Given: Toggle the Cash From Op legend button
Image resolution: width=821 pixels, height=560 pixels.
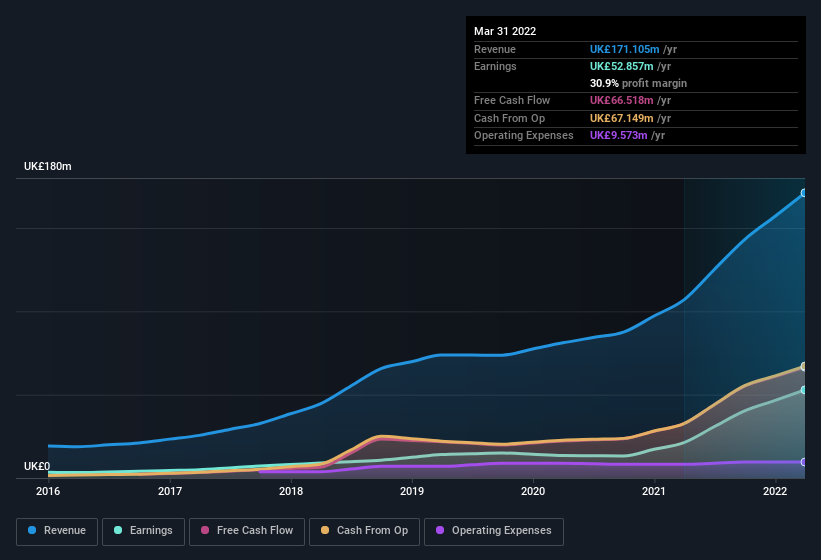Looking at the screenshot, I should (x=364, y=531).
